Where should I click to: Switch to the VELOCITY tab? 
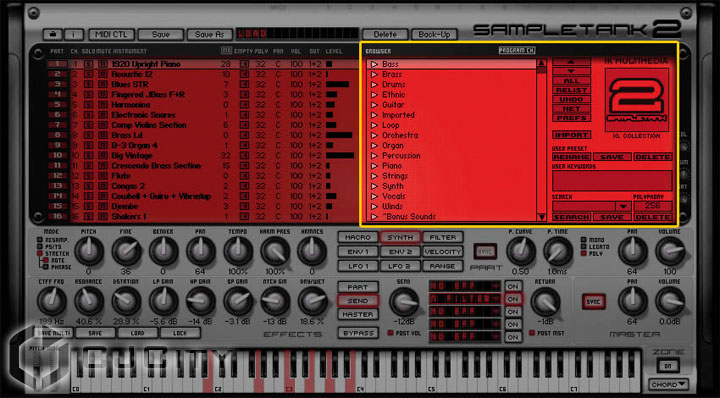tap(443, 252)
